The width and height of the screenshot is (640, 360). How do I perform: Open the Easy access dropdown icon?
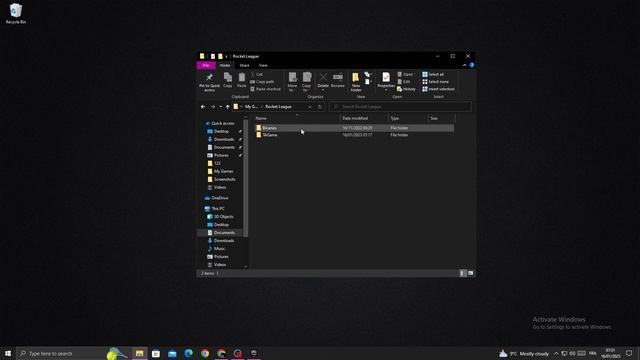pos(368,82)
